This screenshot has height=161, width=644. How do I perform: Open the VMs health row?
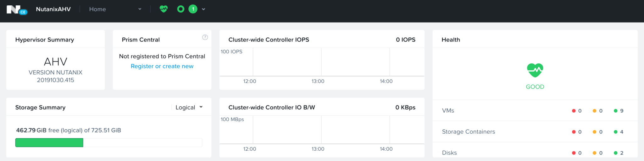coord(535,110)
